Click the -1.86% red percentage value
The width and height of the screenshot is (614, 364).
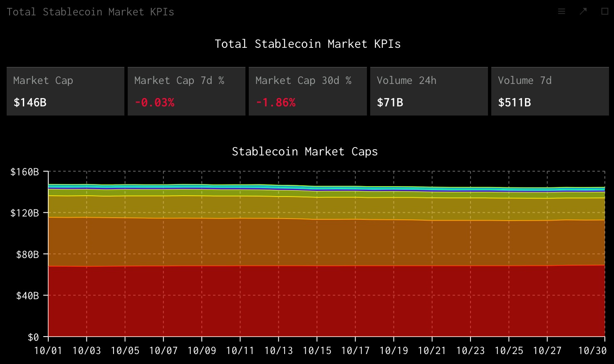coord(275,103)
